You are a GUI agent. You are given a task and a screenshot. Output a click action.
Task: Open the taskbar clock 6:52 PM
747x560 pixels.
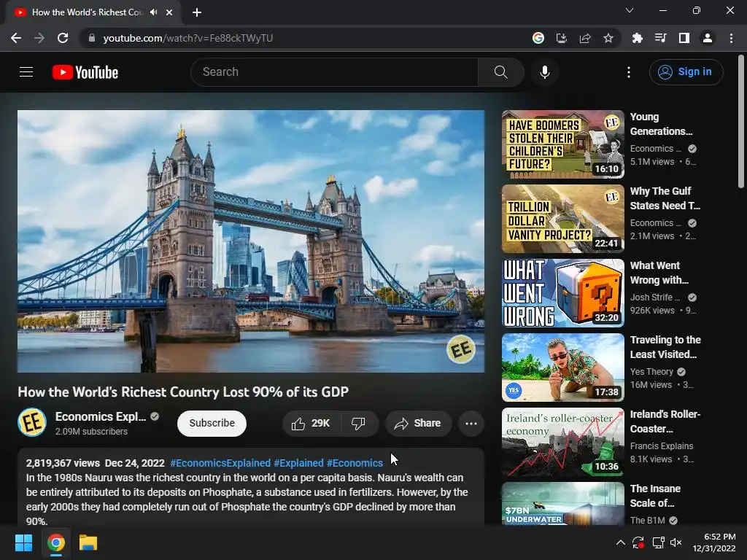[714, 542]
